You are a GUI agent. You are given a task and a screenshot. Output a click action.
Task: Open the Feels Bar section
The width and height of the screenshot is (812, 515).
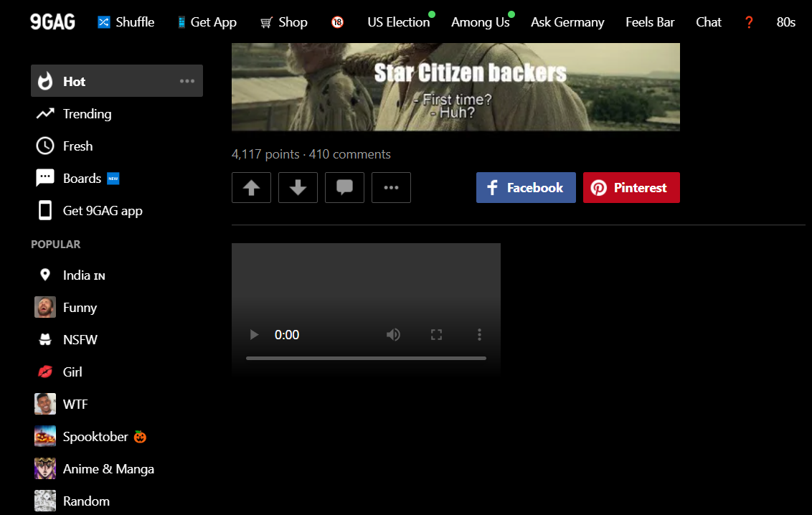click(x=650, y=22)
